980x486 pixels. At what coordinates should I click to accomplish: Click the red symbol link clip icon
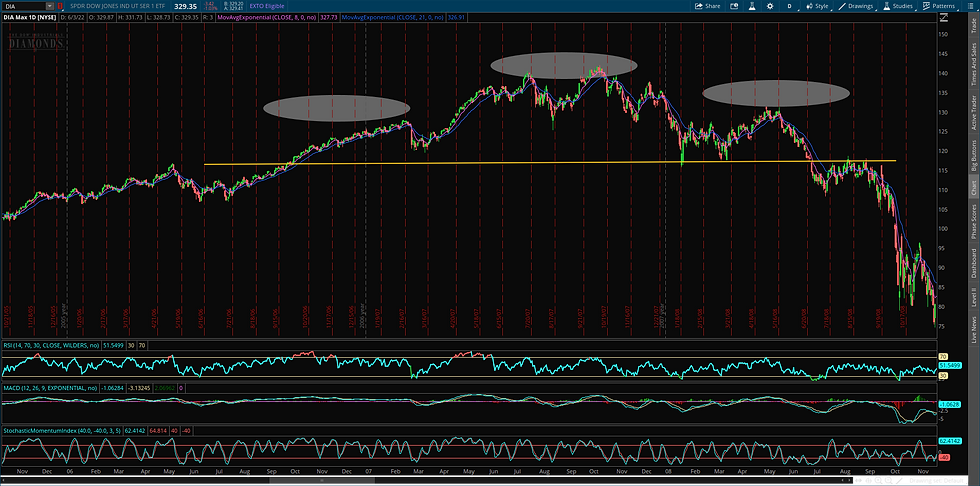point(61,6)
